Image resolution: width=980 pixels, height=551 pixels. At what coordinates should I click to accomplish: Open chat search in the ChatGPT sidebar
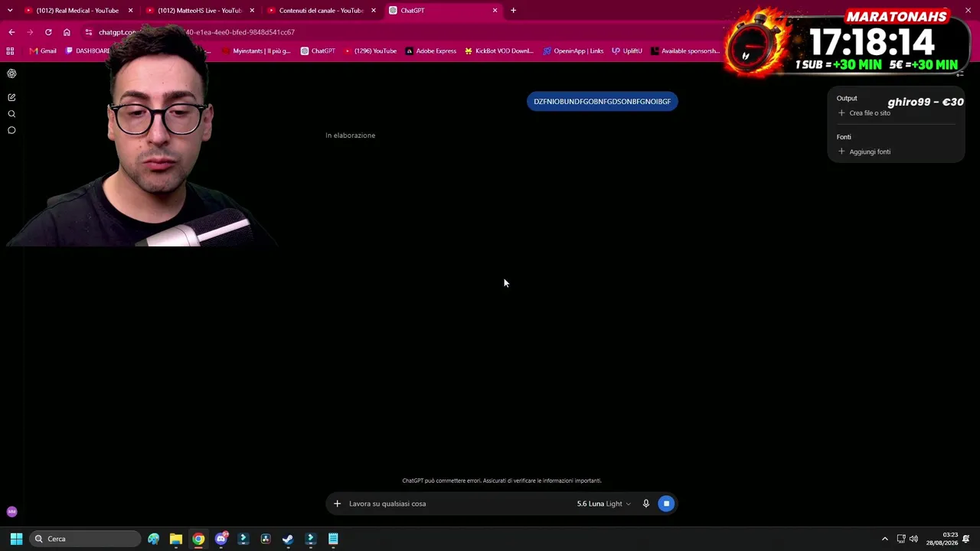[x=11, y=114]
